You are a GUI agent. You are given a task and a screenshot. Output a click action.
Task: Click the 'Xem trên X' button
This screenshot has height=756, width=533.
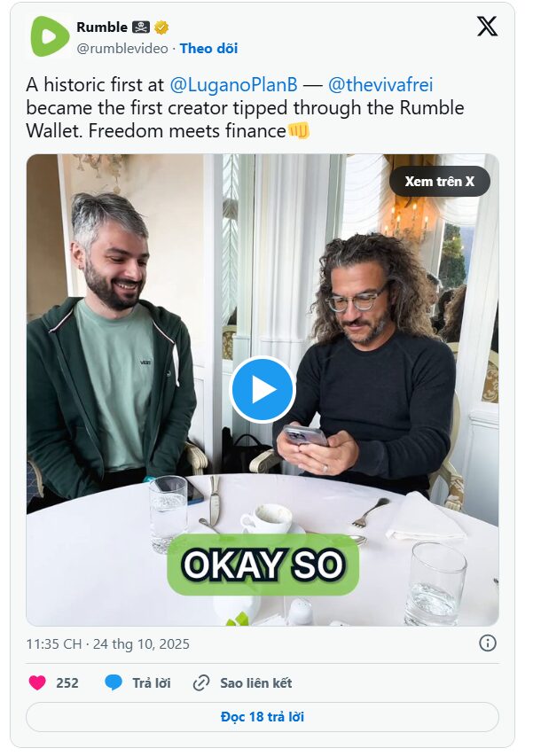pos(439,182)
